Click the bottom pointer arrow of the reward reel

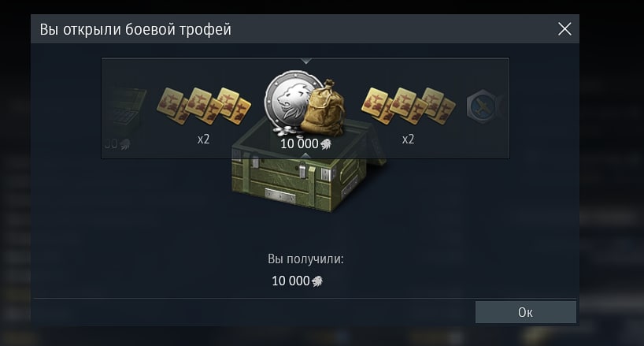(x=305, y=155)
